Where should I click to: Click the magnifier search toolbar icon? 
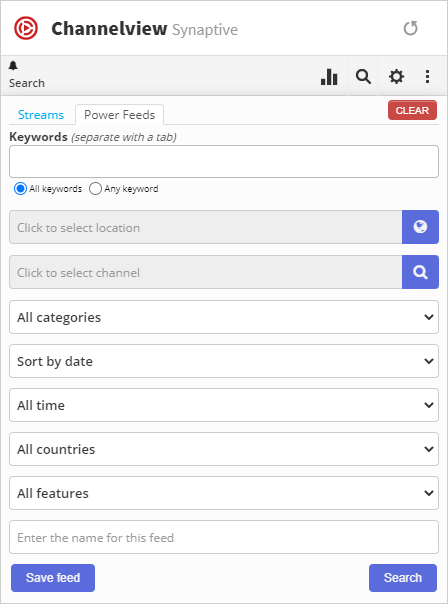coord(363,77)
